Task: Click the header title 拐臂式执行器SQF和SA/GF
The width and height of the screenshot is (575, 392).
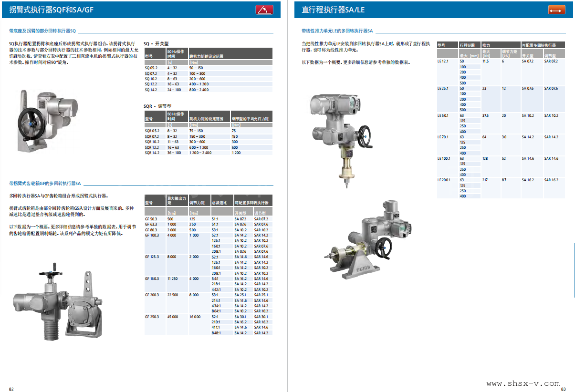Action: pos(52,10)
